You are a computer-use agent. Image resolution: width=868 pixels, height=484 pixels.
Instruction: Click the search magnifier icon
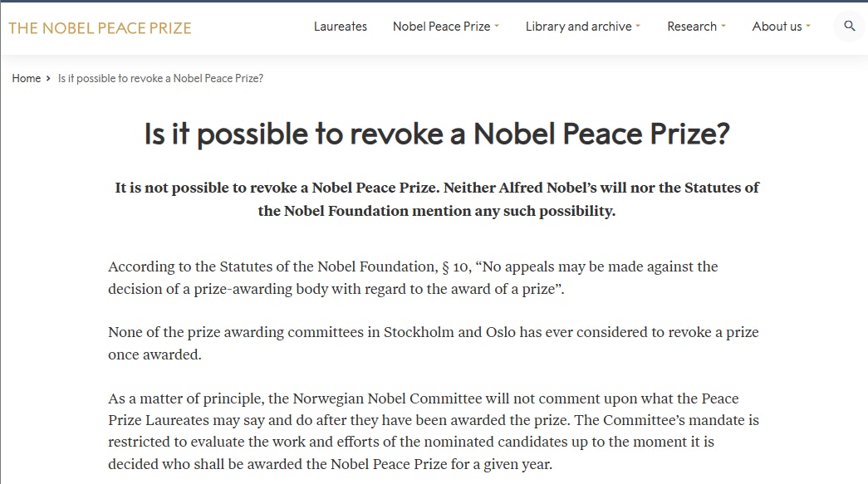coord(849,27)
